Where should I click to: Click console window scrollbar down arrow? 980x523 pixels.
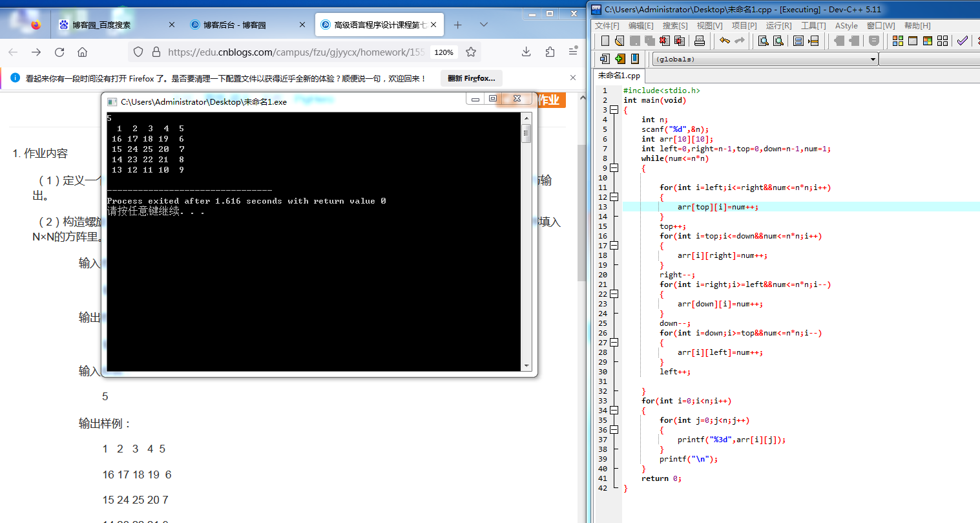tap(526, 366)
